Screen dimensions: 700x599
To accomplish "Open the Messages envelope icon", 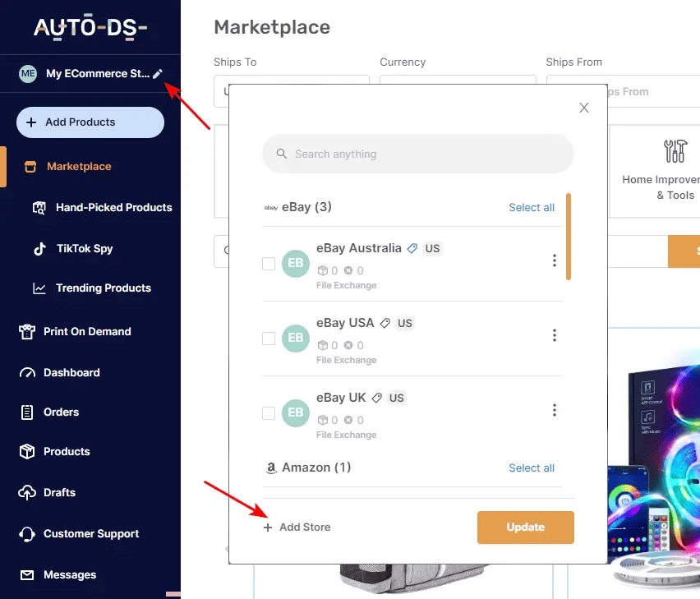I will [28, 575].
